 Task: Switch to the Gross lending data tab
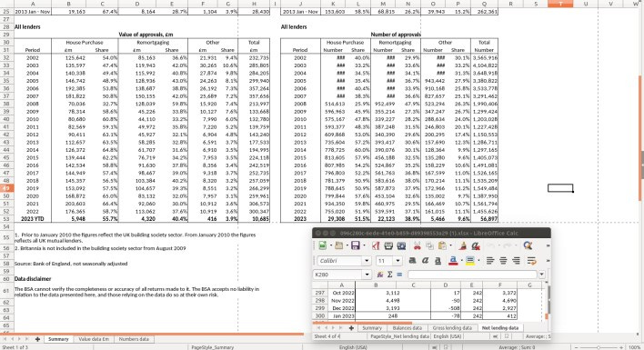click(x=452, y=328)
